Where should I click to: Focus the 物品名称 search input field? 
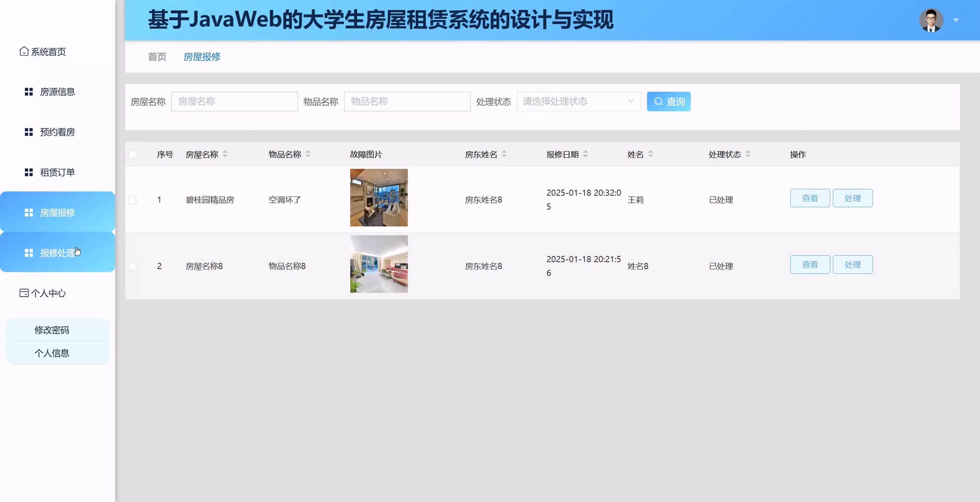click(x=407, y=101)
